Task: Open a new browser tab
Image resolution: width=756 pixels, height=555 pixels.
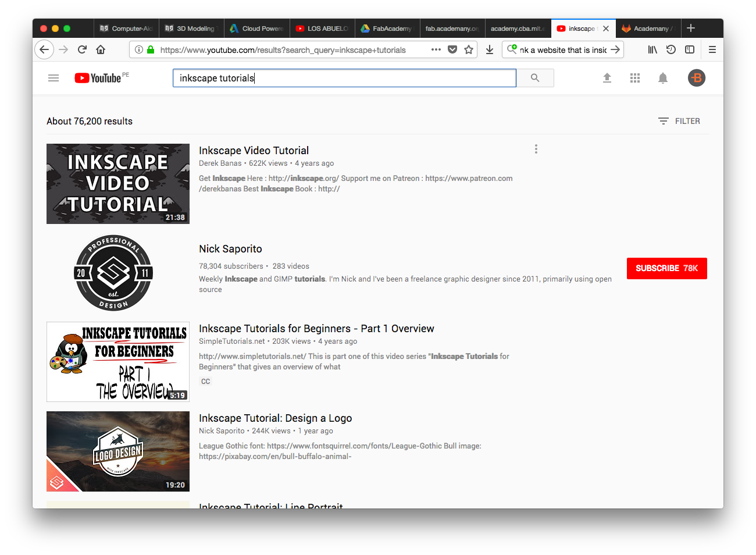Action: 691,28
